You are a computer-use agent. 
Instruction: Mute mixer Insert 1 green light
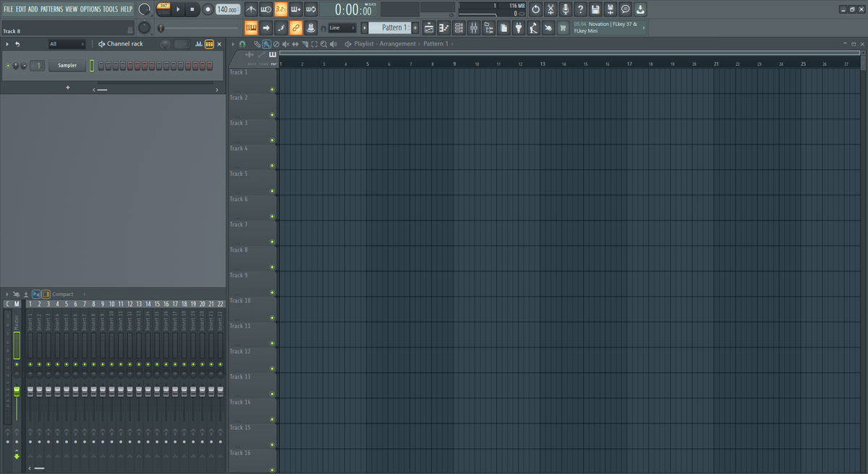coord(30,364)
